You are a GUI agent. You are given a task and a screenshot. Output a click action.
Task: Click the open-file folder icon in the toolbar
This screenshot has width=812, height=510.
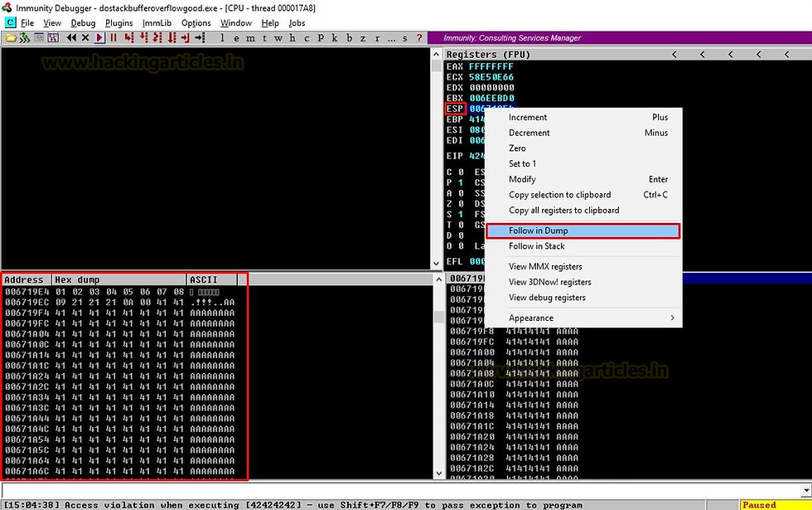coord(10,38)
